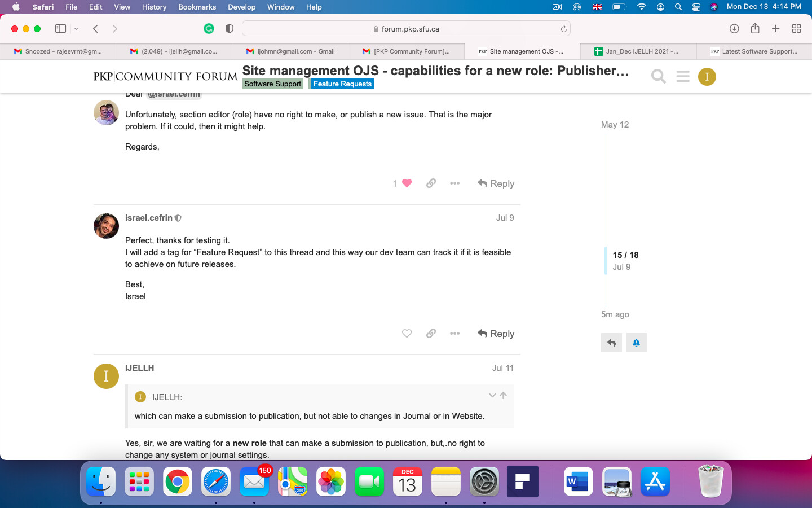Open the forum hamburger menu
The image size is (812, 508).
(x=683, y=76)
